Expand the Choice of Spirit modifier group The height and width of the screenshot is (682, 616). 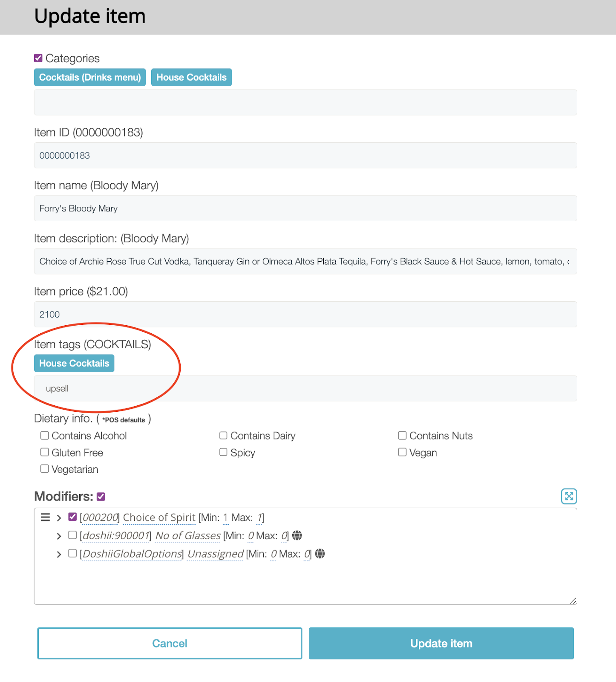(x=59, y=518)
